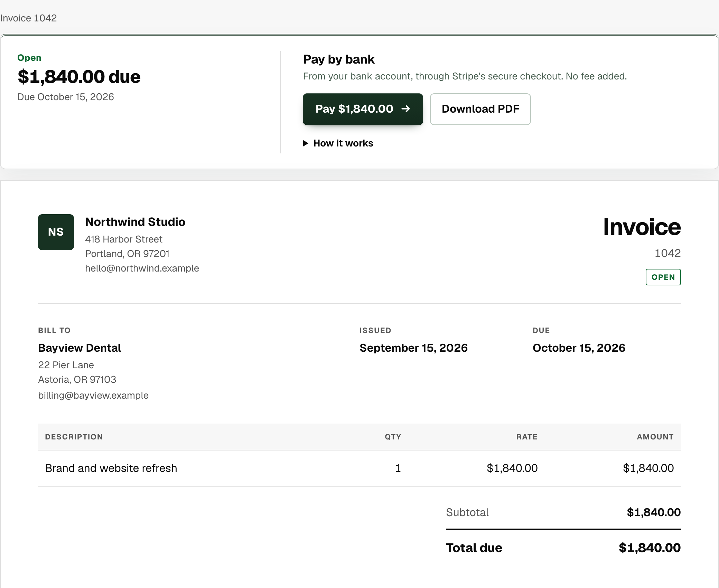Click the Portland, OR 97201 address line
Image resolution: width=719 pixels, height=588 pixels.
pos(127,254)
